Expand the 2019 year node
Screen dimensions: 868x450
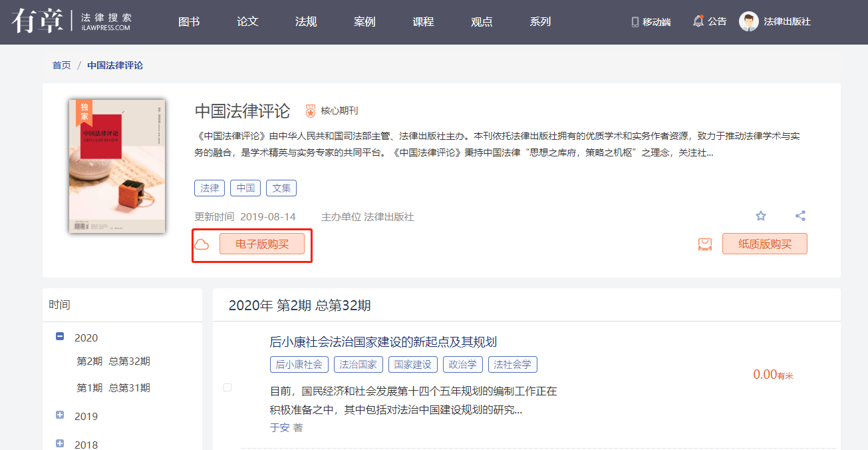click(60, 415)
